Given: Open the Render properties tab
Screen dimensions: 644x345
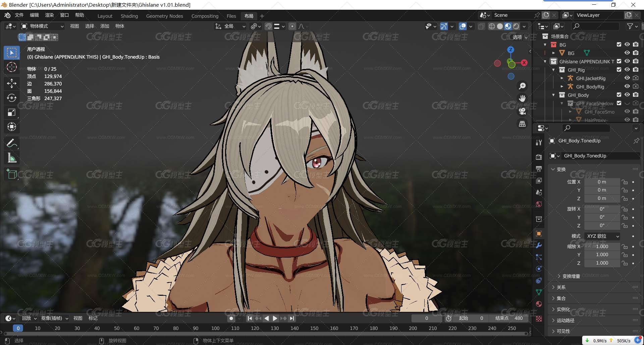Looking at the screenshot, I should [x=539, y=157].
